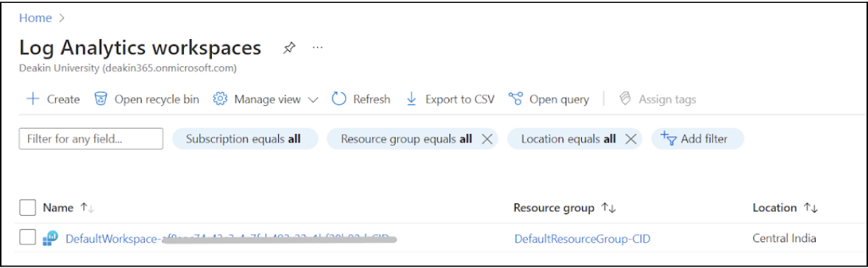Expand the Manage view dropdown
Image resolution: width=868 pixels, height=268 pixels.
tap(266, 99)
